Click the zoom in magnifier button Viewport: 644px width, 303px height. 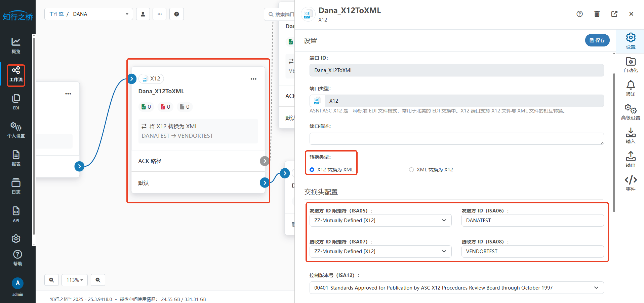51,280
